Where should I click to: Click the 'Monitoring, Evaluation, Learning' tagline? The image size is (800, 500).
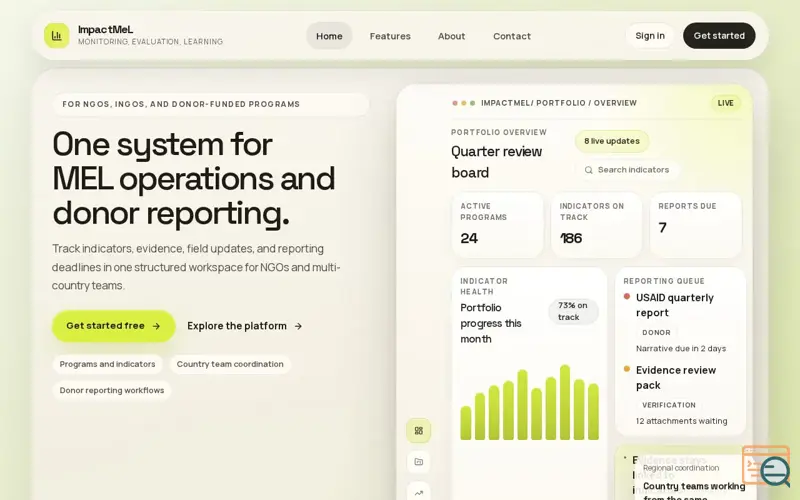click(150, 42)
